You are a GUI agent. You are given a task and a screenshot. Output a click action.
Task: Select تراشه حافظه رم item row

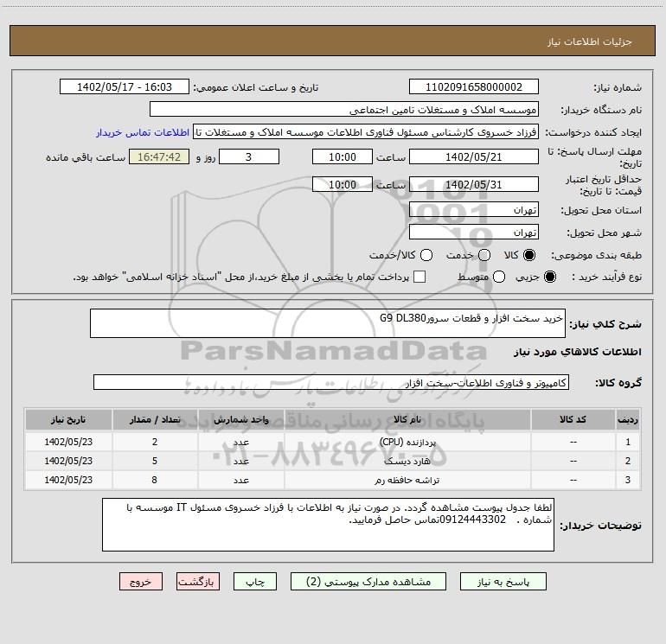pos(333,480)
